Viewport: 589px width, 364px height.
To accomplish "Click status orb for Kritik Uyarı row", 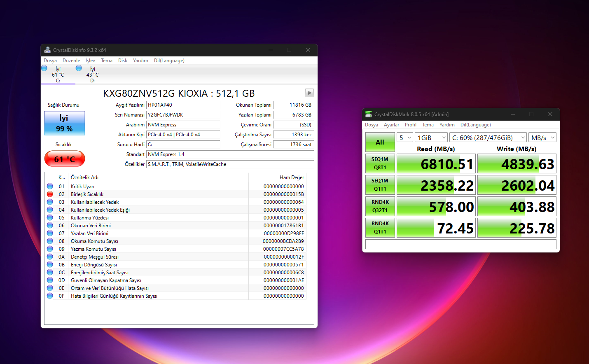I will tap(50, 186).
